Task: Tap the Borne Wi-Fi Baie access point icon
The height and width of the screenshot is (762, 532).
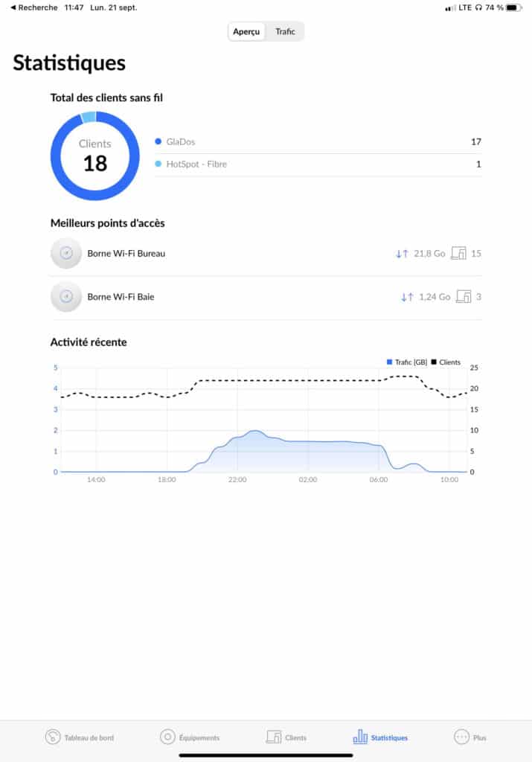Action: (66, 297)
